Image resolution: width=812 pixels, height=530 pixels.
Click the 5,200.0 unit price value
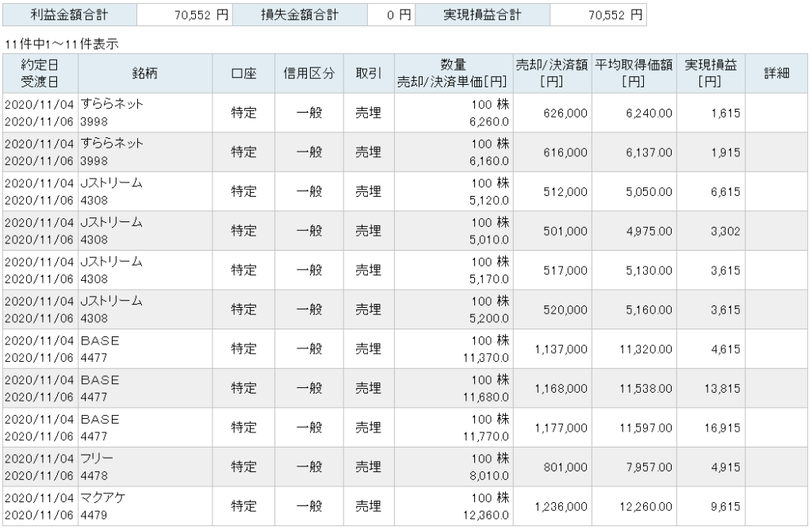489,318
